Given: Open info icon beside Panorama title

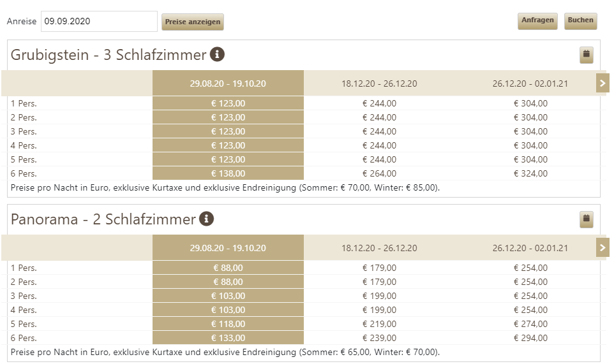Looking at the screenshot, I should click(206, 219).
